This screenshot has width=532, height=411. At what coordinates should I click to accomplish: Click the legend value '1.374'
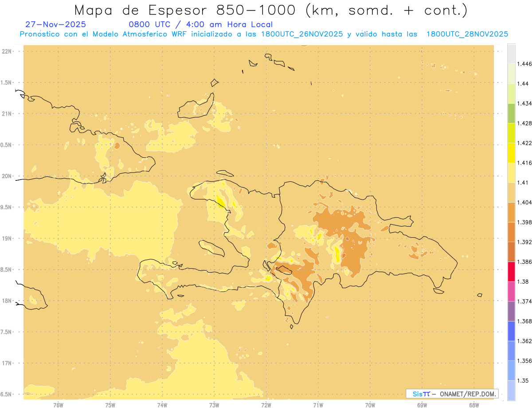coord(524,301)
